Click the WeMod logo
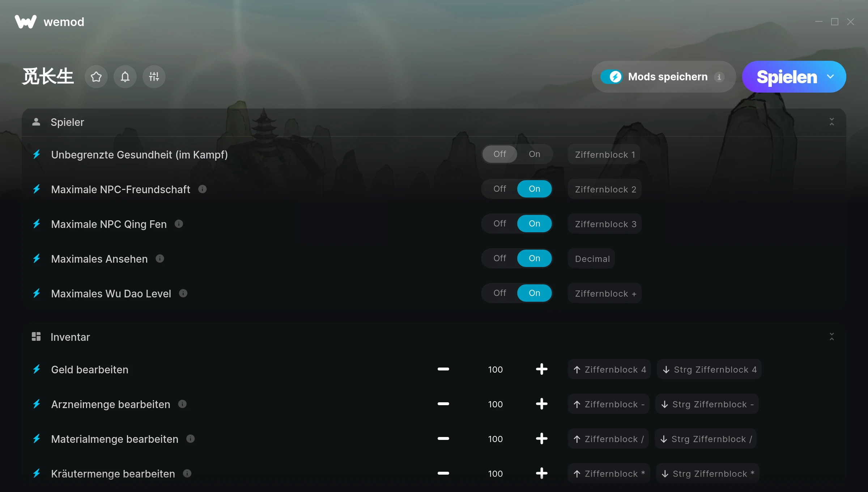The width and height of the screenshot is (868, 492). pos(25,22)
